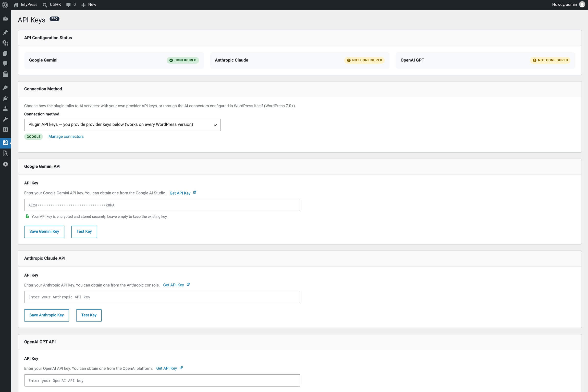Open Posts via the pushpin sidebar icon
The image size is (588, 392).
(x=5, y=33)
